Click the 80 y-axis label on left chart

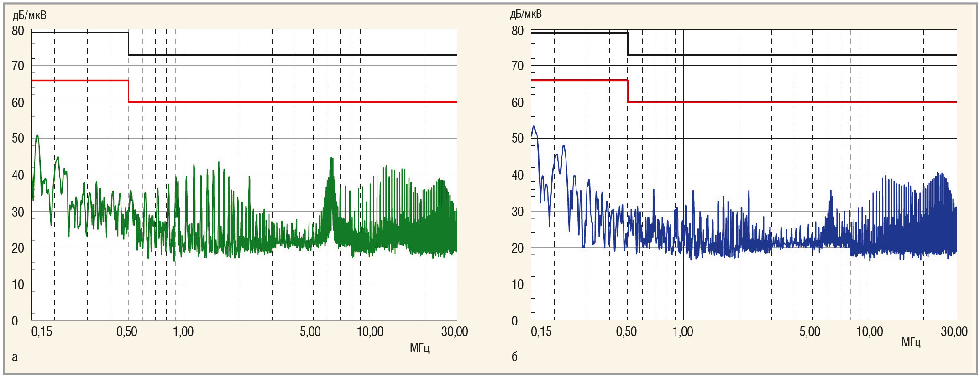coord(18,31)
